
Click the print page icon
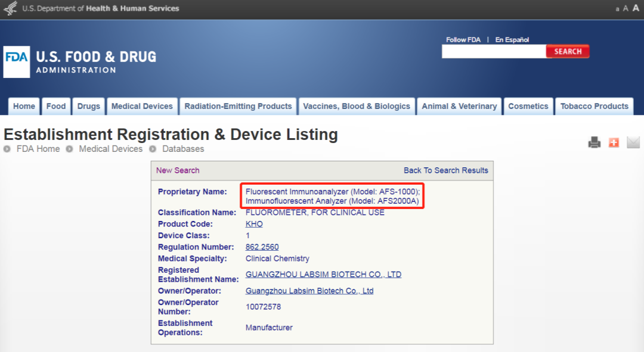point(595,142)
